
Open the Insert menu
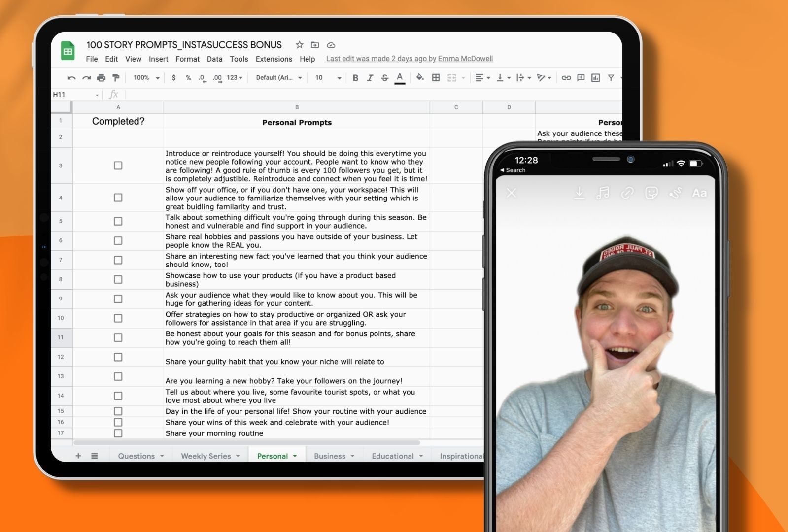pos(158,59)
